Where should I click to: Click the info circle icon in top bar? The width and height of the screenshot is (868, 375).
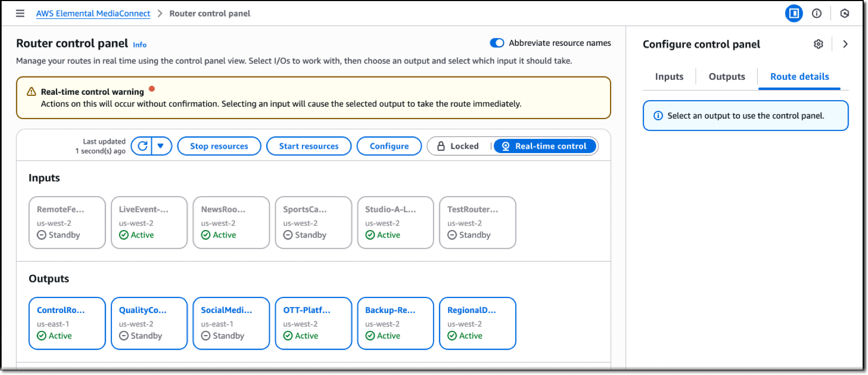click(816, 13)
